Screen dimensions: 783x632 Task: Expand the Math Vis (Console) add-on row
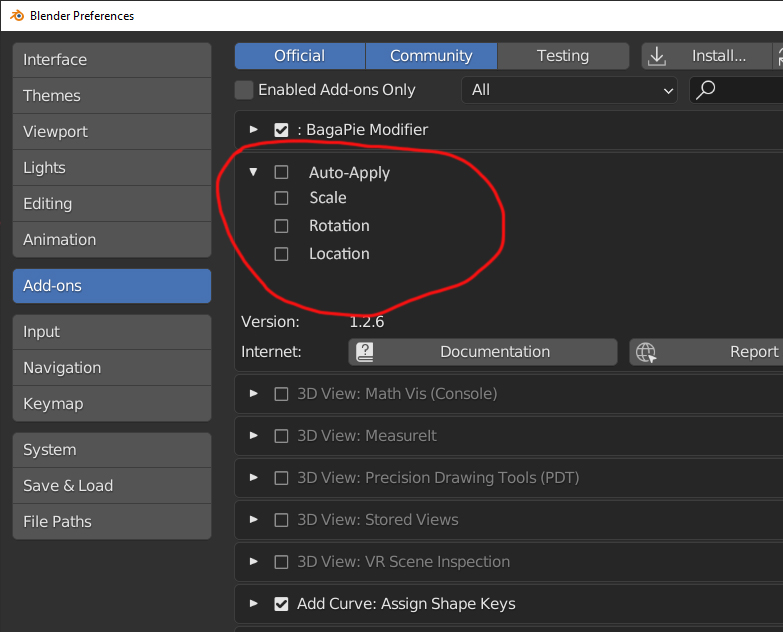tap(254, 393)
